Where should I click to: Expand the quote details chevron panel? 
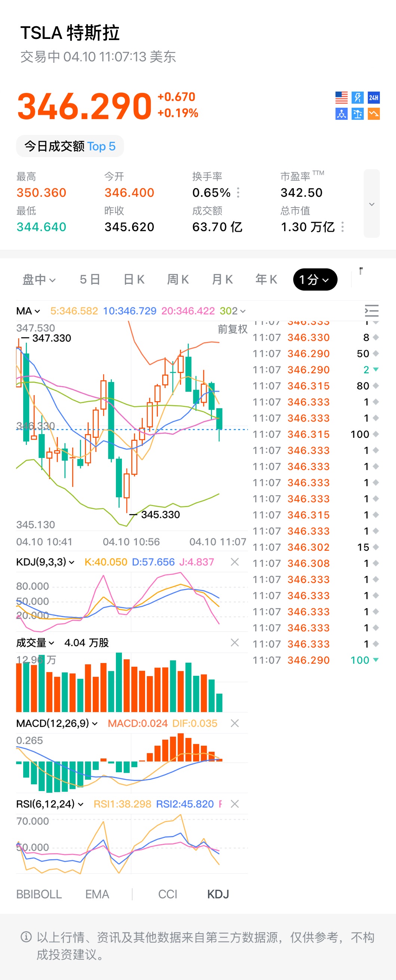click(371, 204)
